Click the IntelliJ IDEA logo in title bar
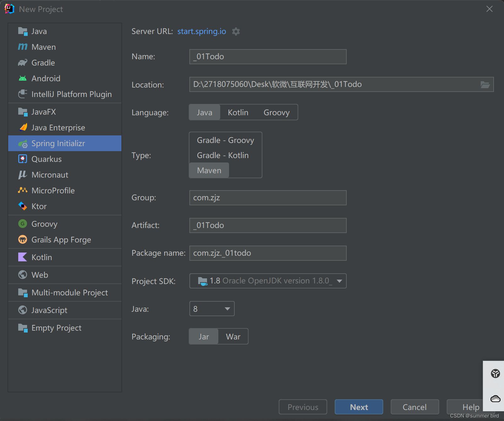This screenshot has width=504, height=421. (x=9, y=9)
